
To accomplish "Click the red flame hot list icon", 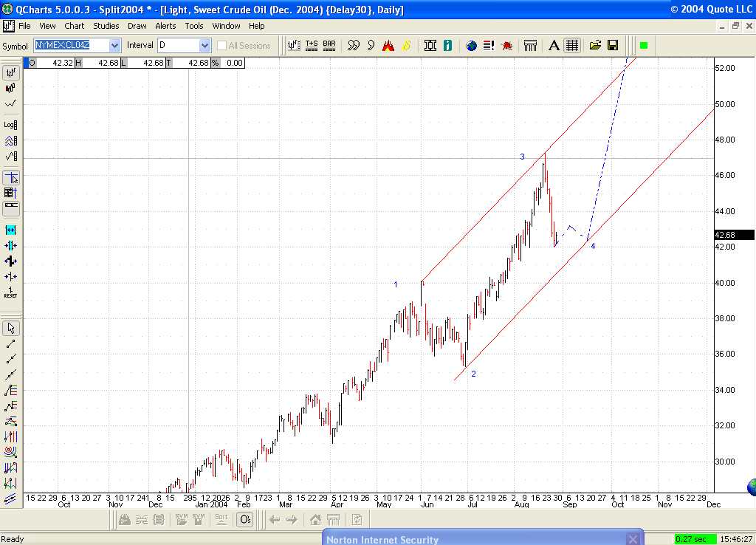I will 388,45.
